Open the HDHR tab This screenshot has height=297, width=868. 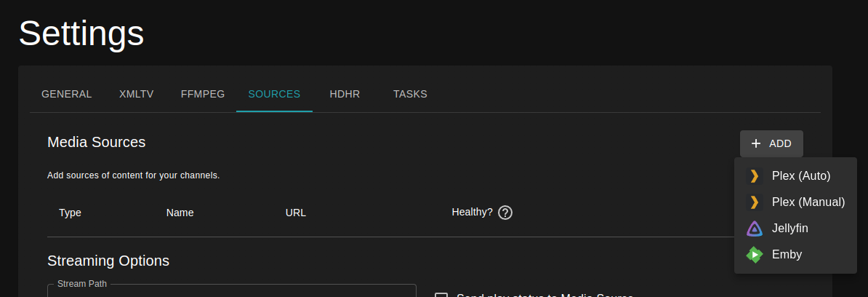point(345,94)
